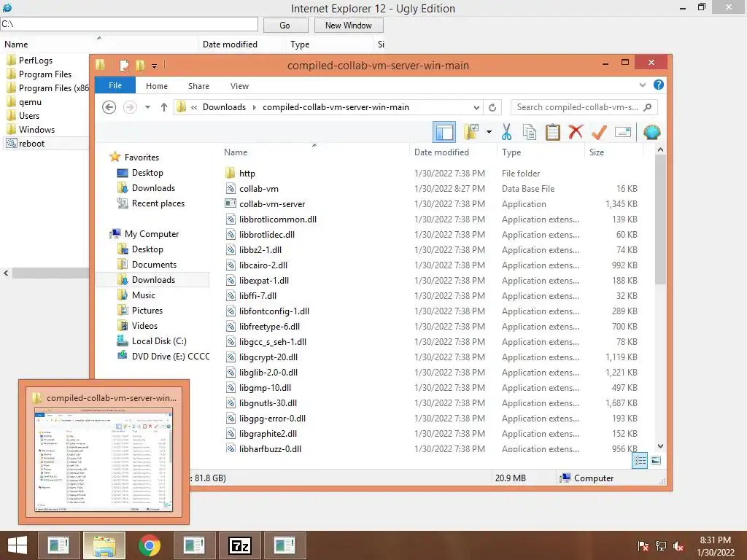The height and width of the screenshot is (560, 747).
Task: Select libbrotlicommon.dll file
Action: point(278,219)
